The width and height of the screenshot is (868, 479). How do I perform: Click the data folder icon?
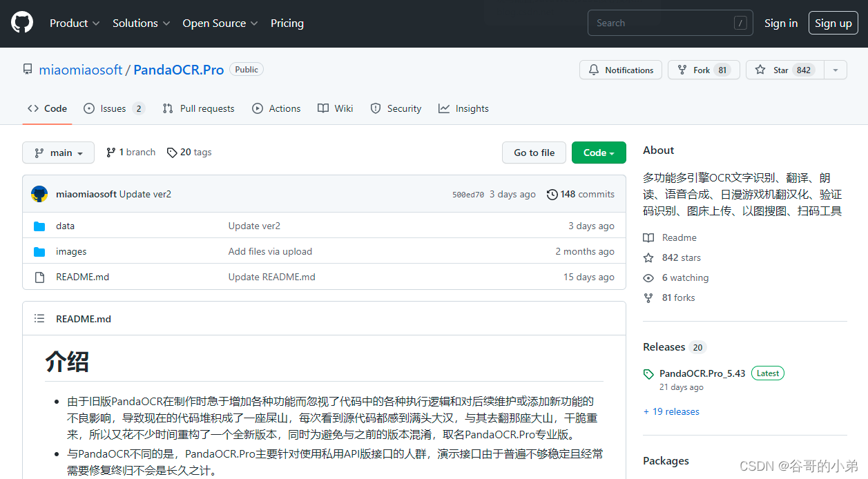[39, 226]
